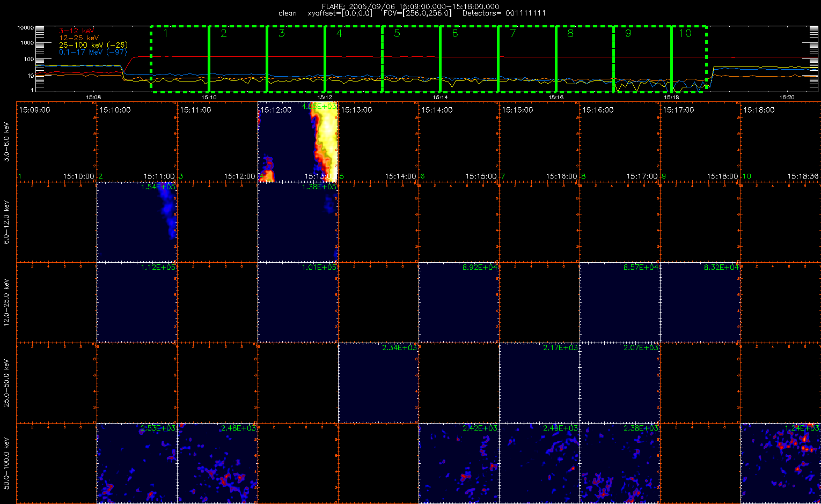Open the 12-25 keV image labeled 8.92E+04
This screenshot has height=504, width=821.
(459, 302)
